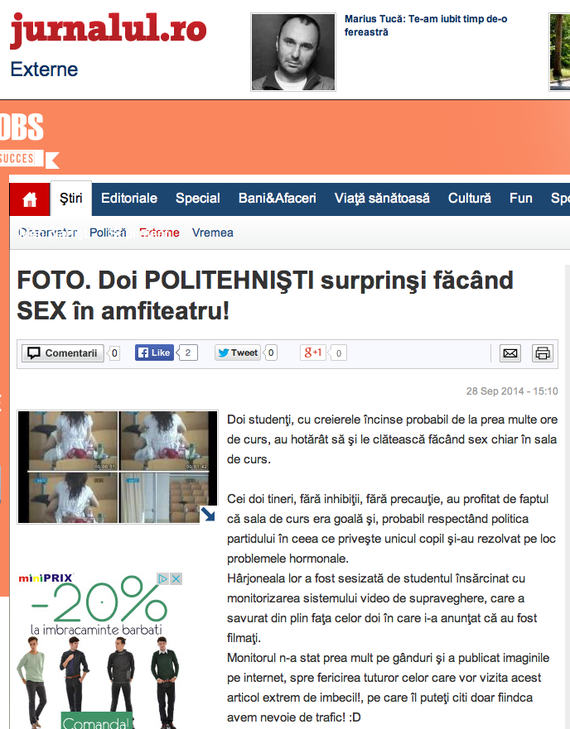Click the red home icon in the navigation bar
Viewport: 570px width, 729px height.
[29, 199]
